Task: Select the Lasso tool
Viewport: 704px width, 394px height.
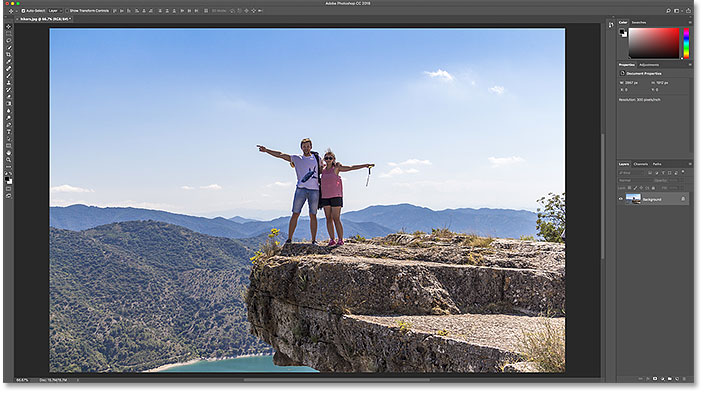Action: 9,40
